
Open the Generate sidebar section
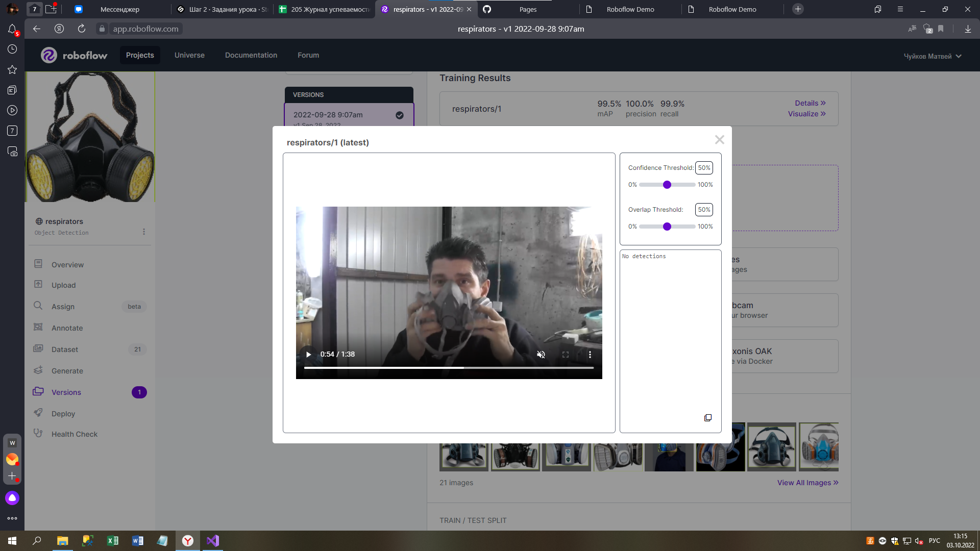click(67, 371)
